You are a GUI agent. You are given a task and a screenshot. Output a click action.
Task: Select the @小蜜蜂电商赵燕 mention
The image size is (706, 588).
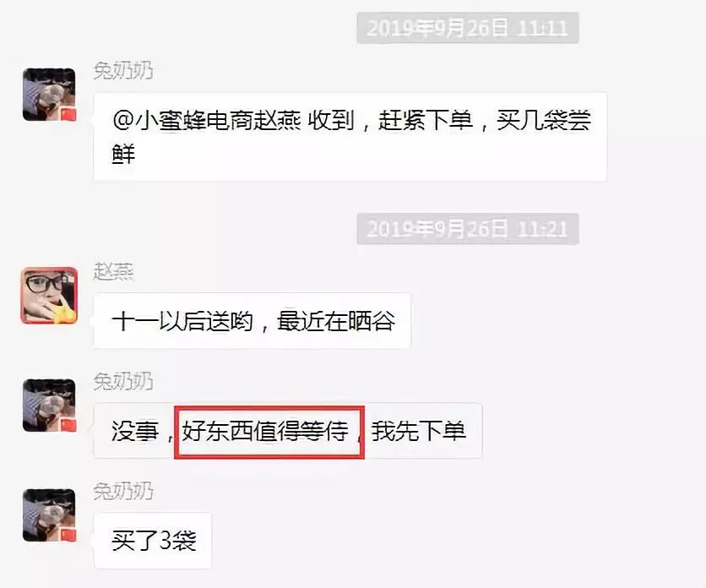tap(207, 120)
